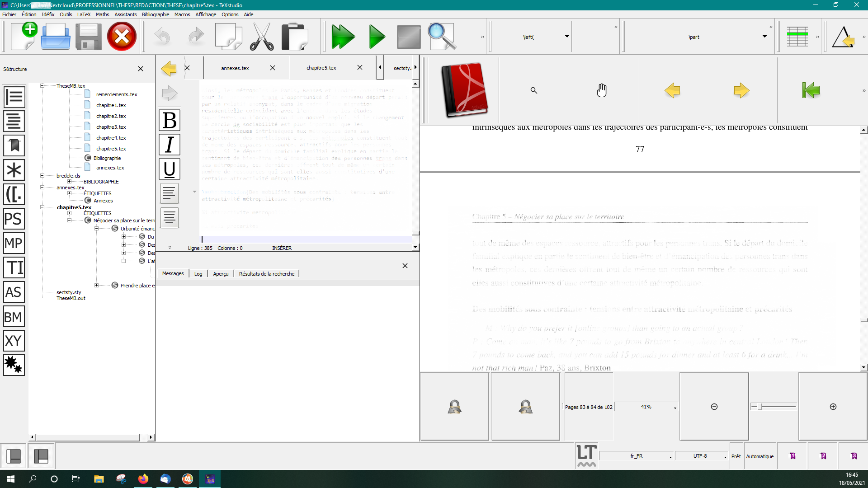Open the fr_FR language dropdown
The height and width of the screenshot is (488, 868).
click(x=670, y=456)
